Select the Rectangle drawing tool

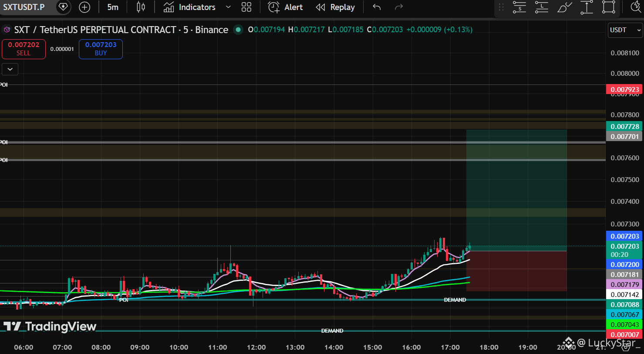click(x=609, y=7)
